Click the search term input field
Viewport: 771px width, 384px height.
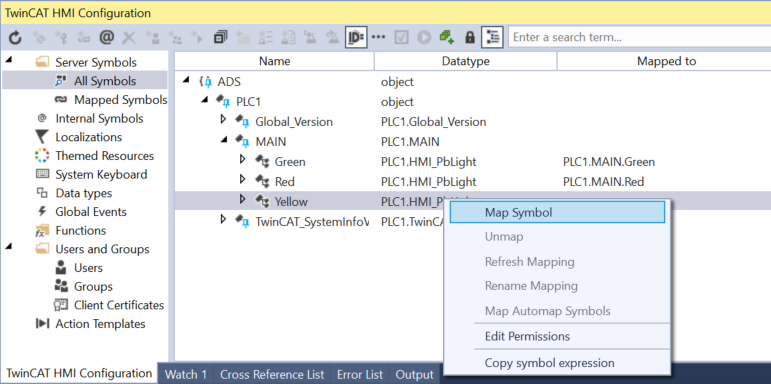tap(639, 37)
